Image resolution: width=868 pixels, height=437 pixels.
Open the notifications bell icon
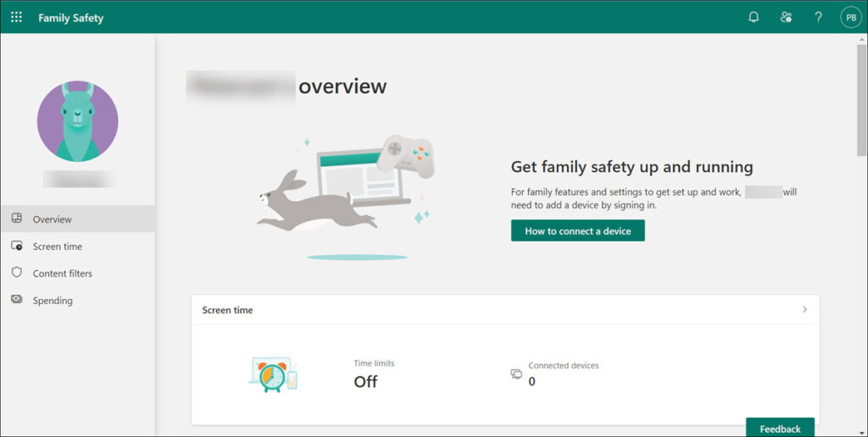754,17
